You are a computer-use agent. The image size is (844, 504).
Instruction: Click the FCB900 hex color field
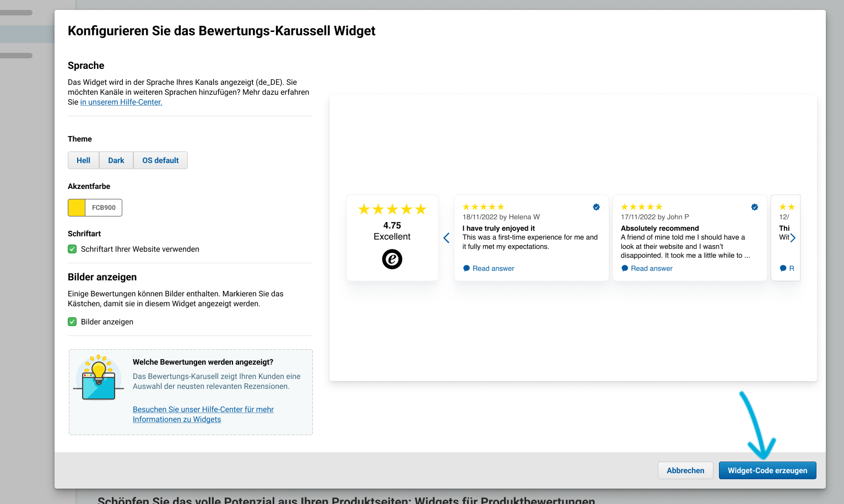point(104,208)
